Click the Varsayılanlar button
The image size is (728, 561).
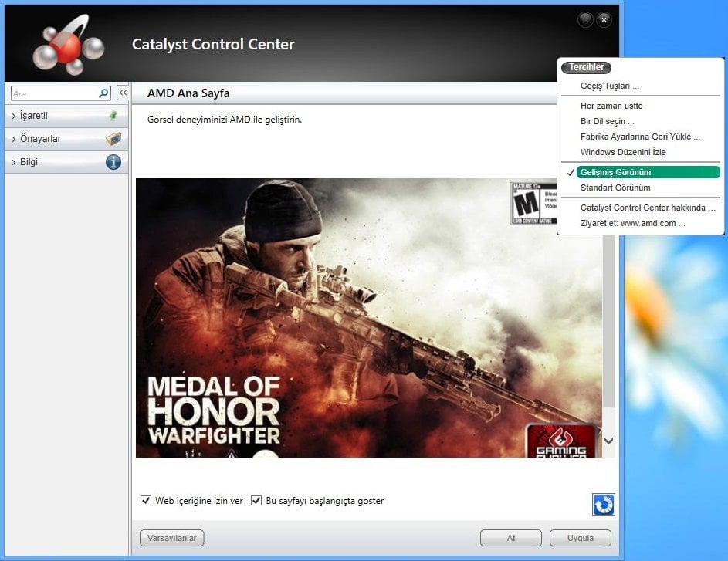point(172,538)
